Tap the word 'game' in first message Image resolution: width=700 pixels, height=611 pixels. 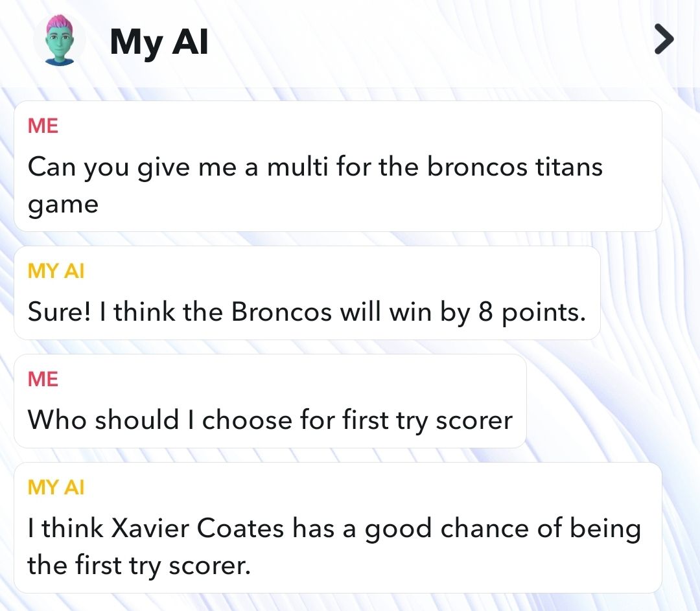click(63, 206)
